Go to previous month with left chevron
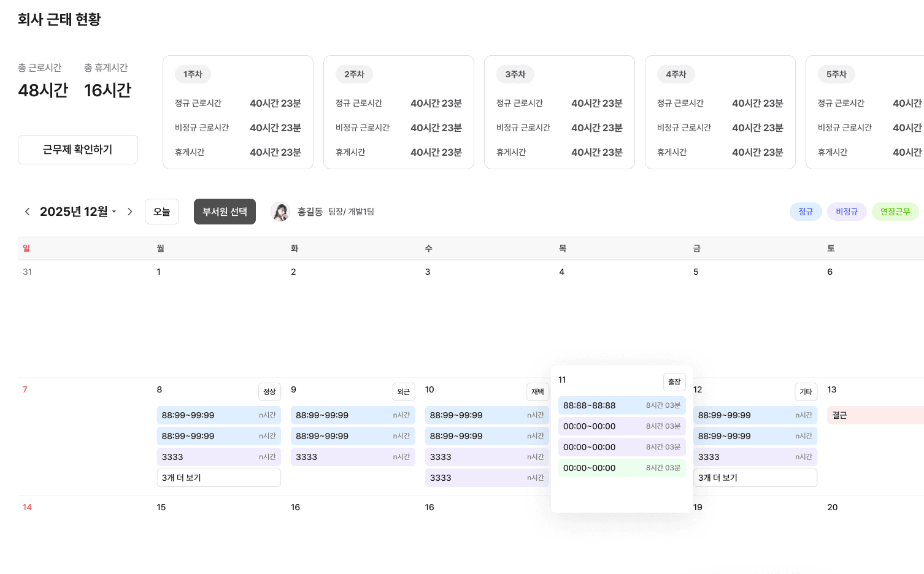The width and height of the screenshot is (924, 574). pyautogui.click(x=27, y=212)
